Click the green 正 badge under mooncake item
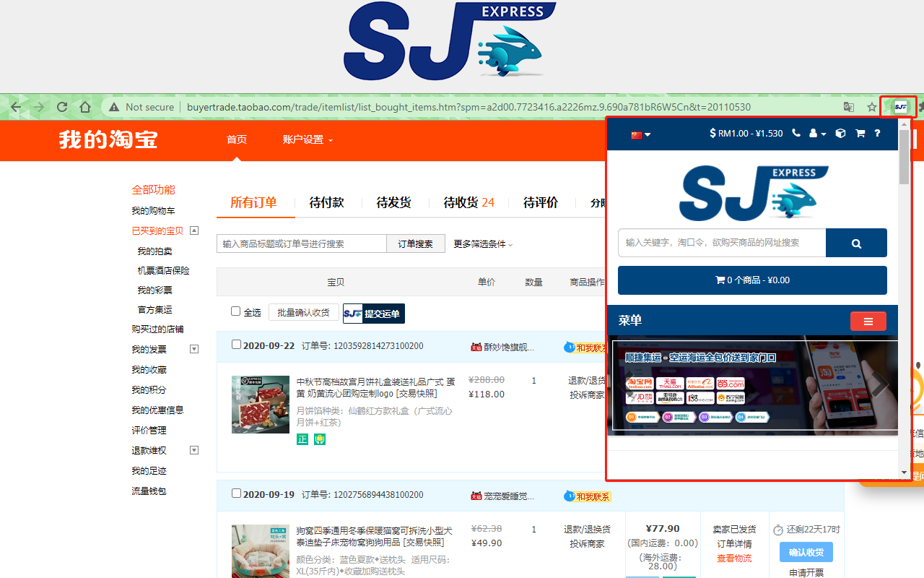Screen dimensions: 924x578 click(302, 439)
